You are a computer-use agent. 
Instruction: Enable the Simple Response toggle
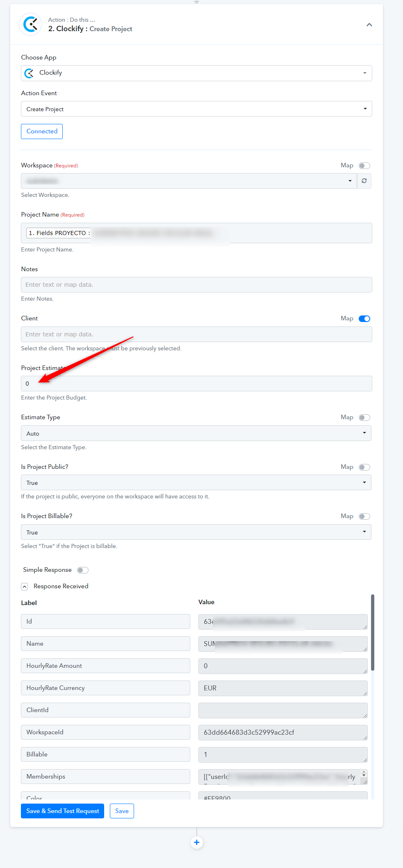[83, 570]
